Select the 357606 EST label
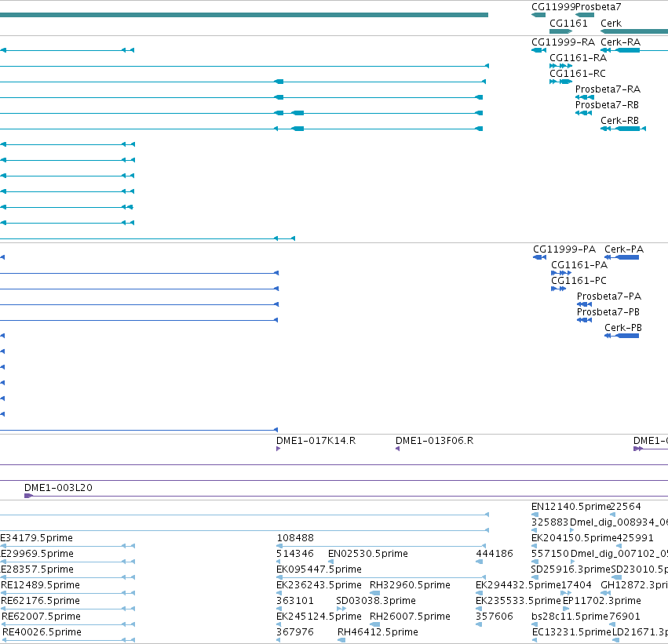668x644 pixels. pyautogui.click(x=495, y=617)
